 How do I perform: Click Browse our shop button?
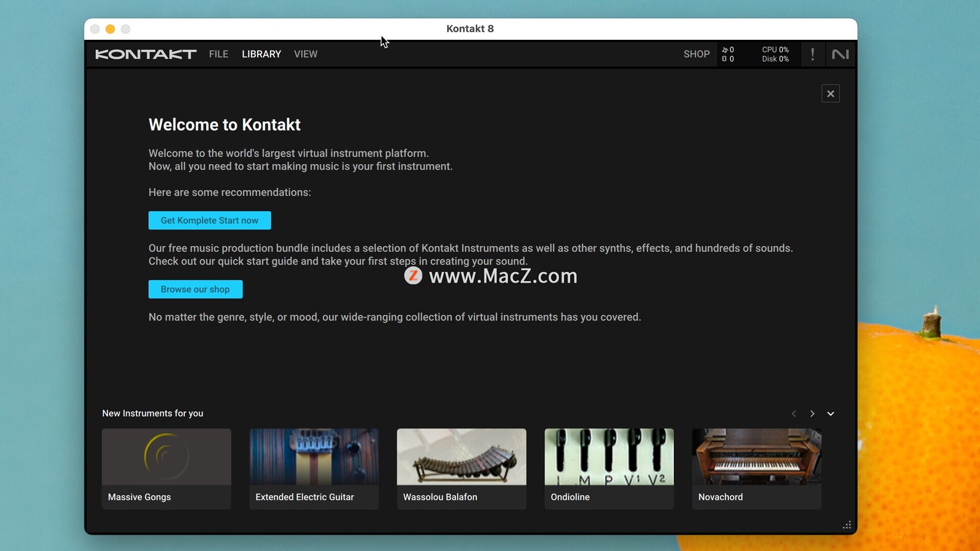195,289
